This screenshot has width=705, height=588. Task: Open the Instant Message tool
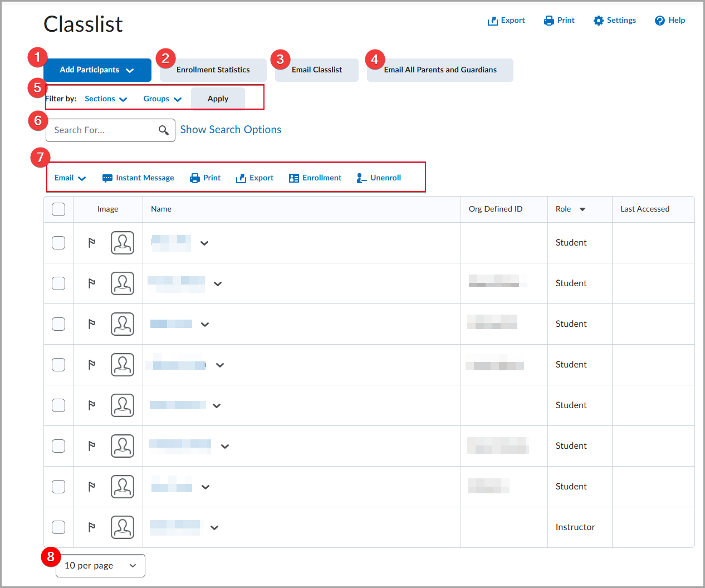(x=138, y=177)
